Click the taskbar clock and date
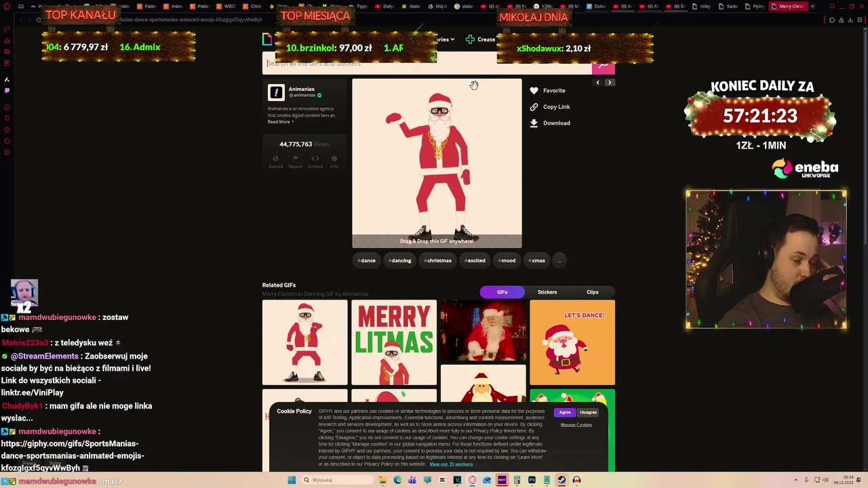The width and height of the screenshot is (868, 488). coord(844,480)
